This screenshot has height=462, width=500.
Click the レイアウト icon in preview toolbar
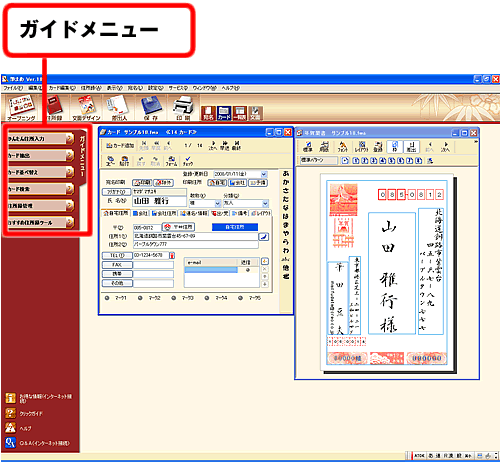(361, 147)
